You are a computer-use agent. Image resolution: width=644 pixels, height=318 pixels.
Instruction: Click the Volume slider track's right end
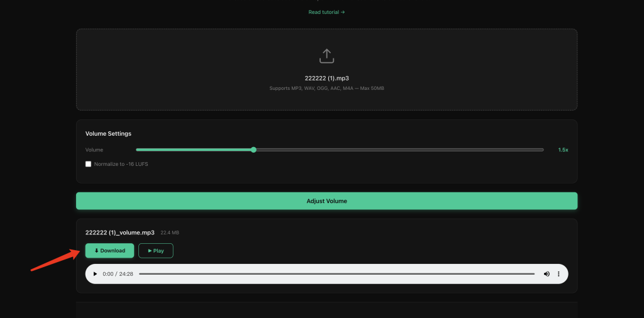pyautogui.click(x=541, y=150)
